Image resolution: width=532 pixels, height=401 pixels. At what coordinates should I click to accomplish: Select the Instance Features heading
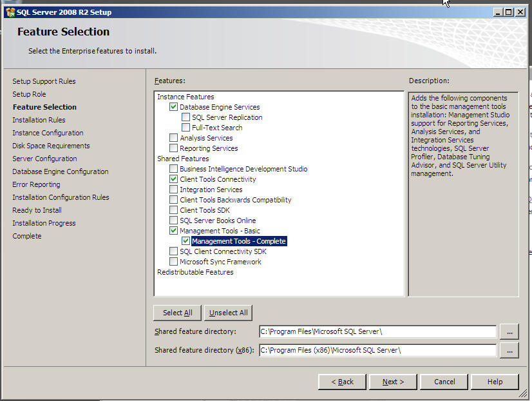tap(185, 97)
